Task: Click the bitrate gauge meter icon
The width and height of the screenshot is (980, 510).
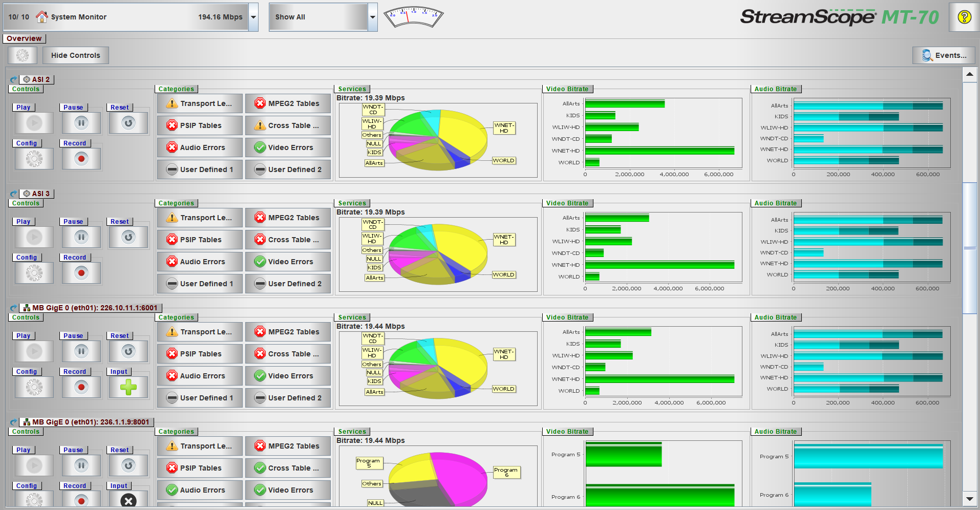Action: click(x=413, y=17)
